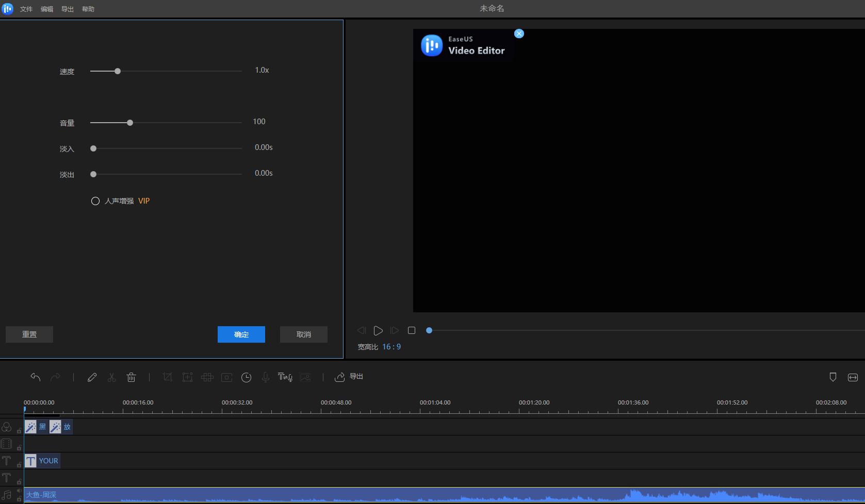
Task: Toggle the lock on the filter track
Action: click(x=19, y=431)
